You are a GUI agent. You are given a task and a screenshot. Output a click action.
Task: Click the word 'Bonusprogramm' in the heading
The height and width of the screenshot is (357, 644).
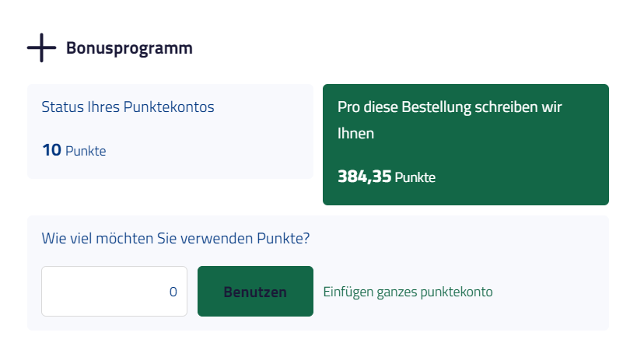[x=129, y=48]
